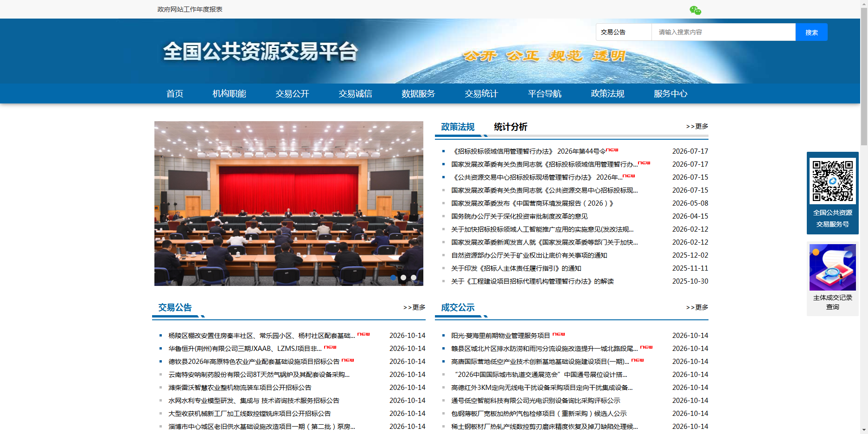Open 德钦县2026年高原特色农业产业 announcement
Image resolution: width=868 pixels, height=434 pixels.
click(x=254, y=362)
